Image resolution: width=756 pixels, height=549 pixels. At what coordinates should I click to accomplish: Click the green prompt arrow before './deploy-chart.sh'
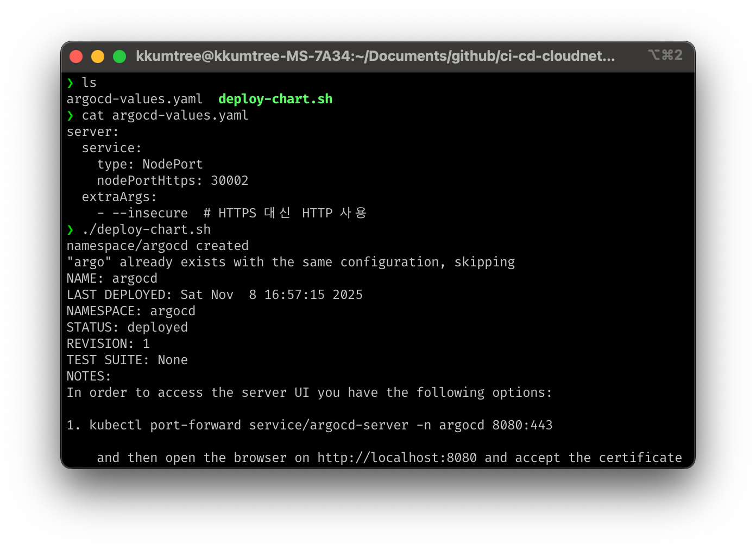click(70, 229)
